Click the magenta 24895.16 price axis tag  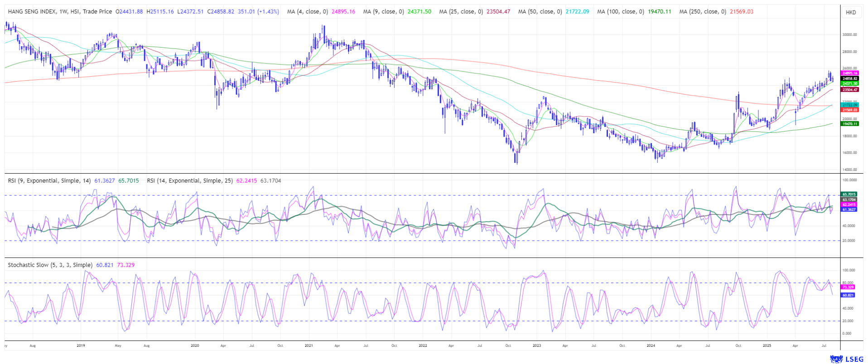(849, 73)
